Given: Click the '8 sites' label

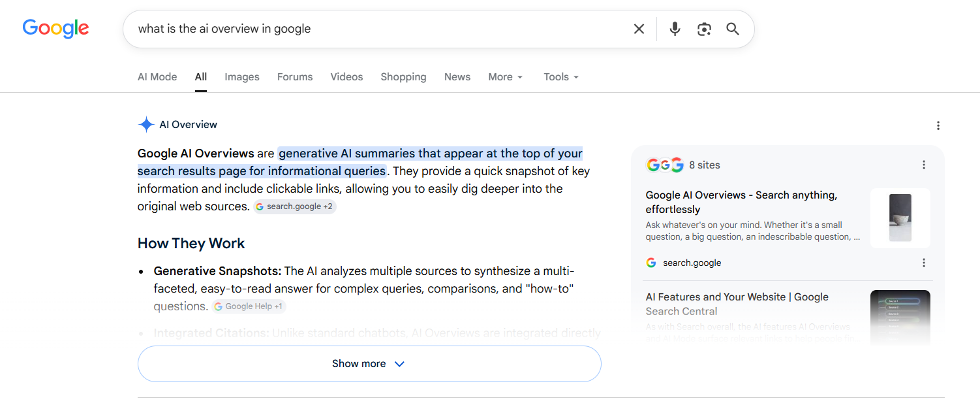Looking at the screenshot, I should coord(705,165).
